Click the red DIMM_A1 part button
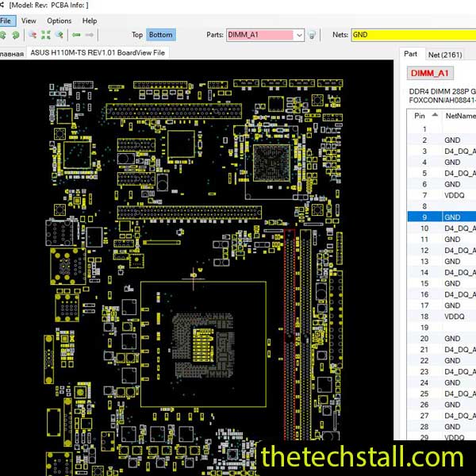This screenshot has width=476, height=476. (430, 73)
